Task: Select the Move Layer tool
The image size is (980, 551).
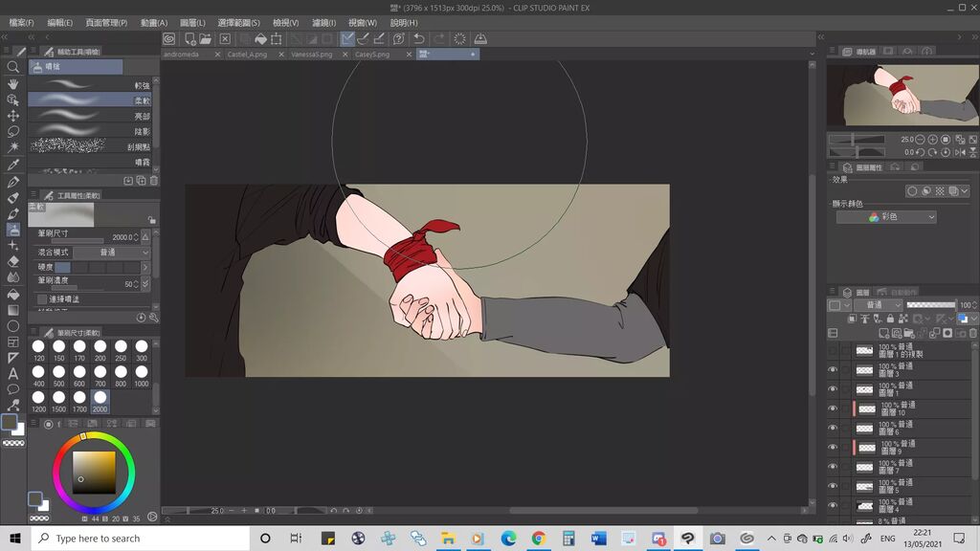Action: [12, 116]
